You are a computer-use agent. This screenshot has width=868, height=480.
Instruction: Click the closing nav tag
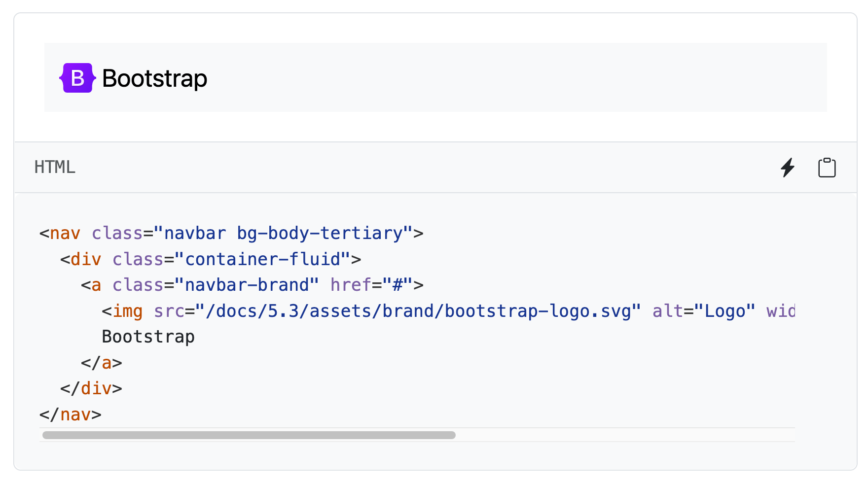click(x=70, y=414)
